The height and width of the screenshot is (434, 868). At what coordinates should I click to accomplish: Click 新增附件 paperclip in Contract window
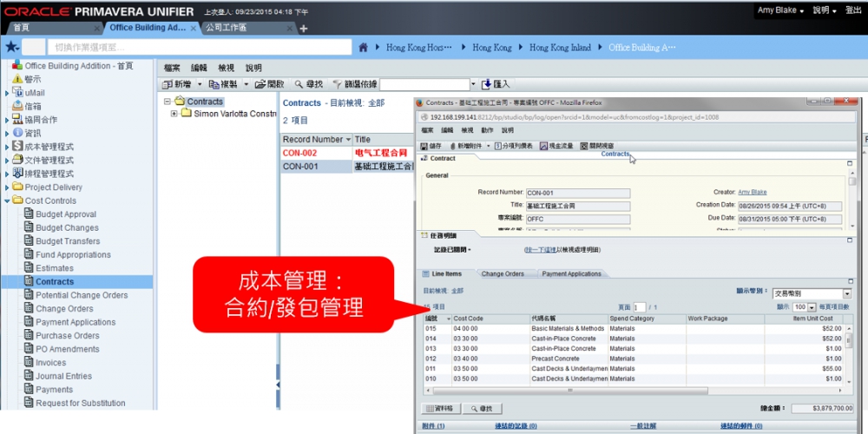tap(453, 146)
